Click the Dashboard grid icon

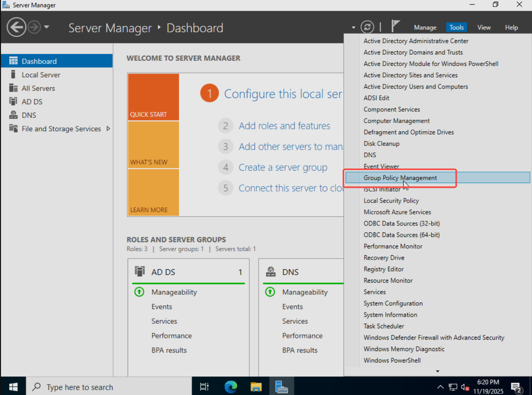(13, 61)
